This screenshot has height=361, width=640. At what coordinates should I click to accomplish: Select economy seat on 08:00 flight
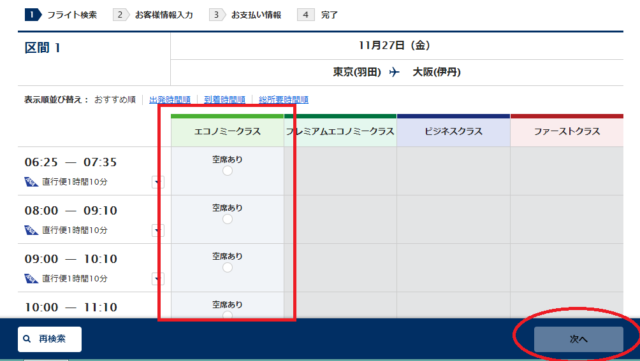point(227,219)
